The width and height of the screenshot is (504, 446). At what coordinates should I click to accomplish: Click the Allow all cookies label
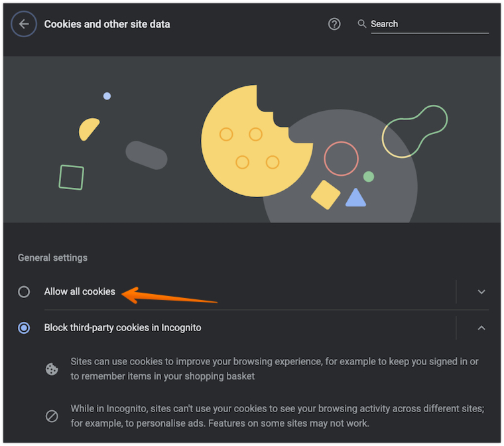[x=80, y=291]
